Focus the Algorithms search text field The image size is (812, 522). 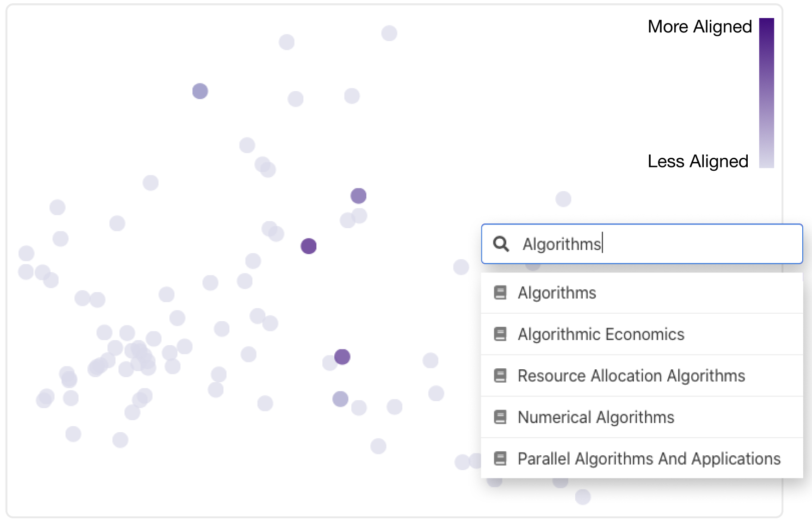642,244
